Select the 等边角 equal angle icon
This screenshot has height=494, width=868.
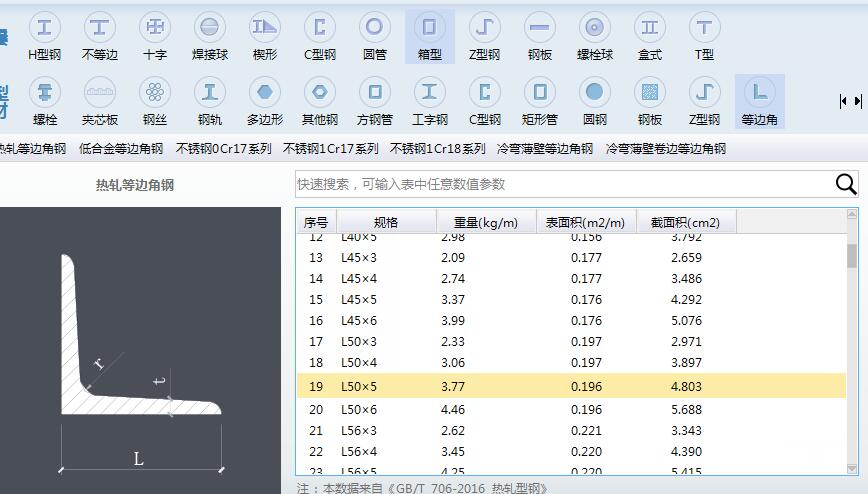click(760, 102)
